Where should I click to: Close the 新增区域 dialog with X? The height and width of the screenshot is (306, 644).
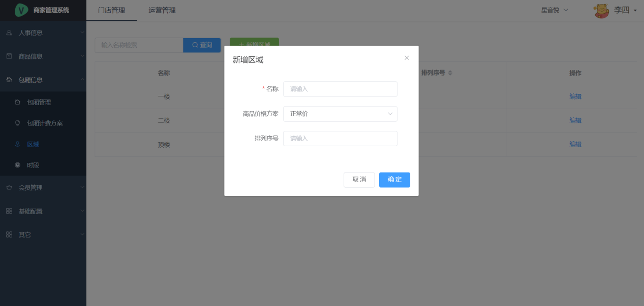point(407,58)
